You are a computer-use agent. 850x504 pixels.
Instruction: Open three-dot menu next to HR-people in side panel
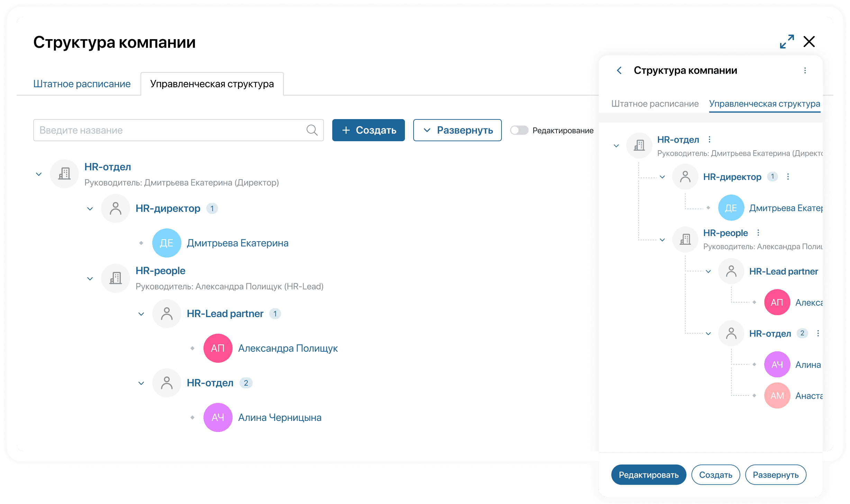pyautogui.click(x=758, y=233)
